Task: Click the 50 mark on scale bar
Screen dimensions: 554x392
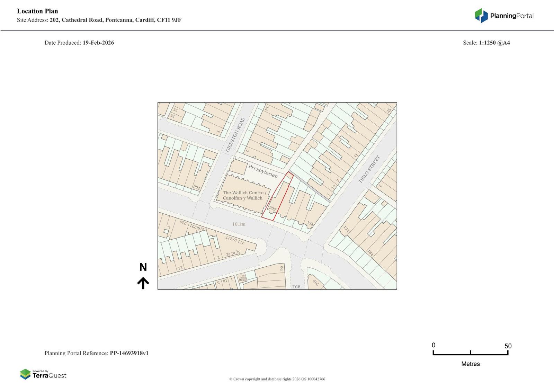Action: point(508,346)
